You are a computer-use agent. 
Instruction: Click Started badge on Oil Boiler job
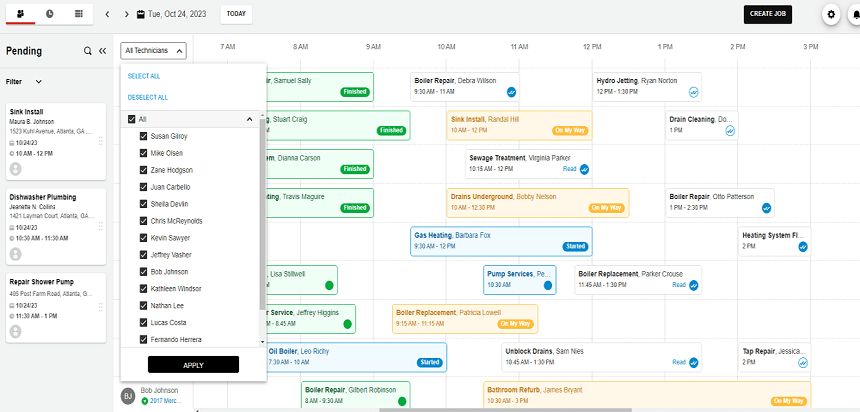(430, 363)
